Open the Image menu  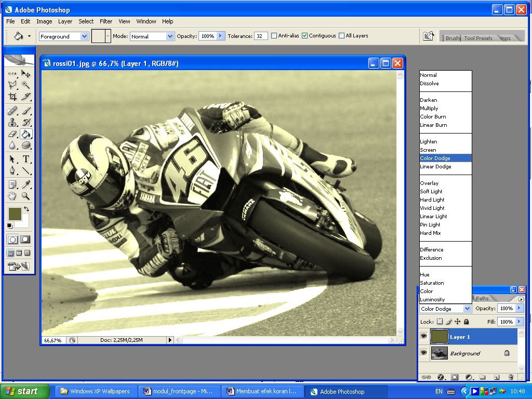(x=44, y=21)
